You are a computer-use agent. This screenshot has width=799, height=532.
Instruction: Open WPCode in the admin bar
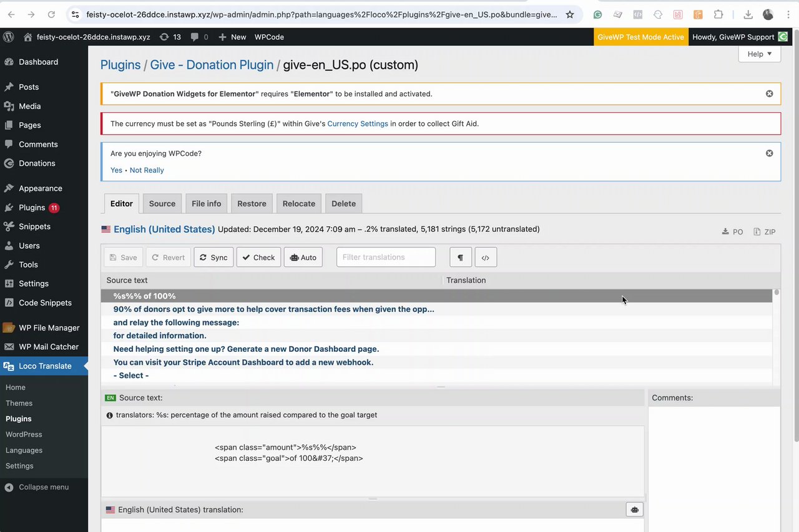(x=269, y=37)
